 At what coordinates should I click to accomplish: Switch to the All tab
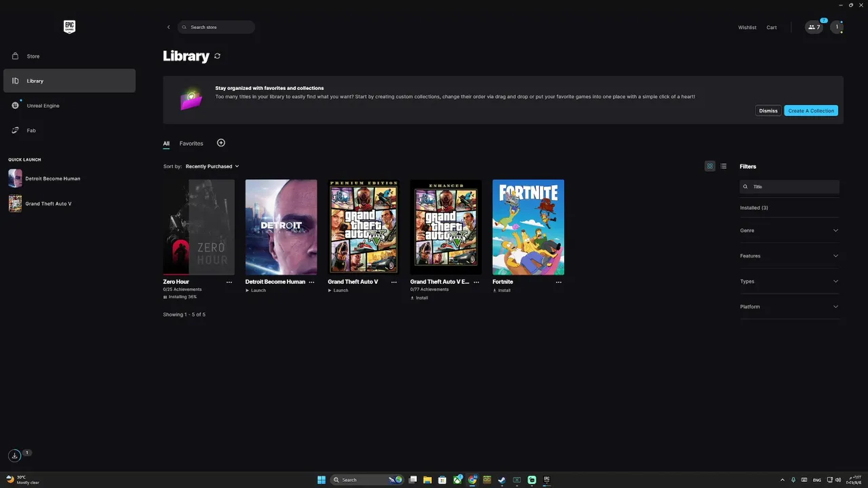coord(166,144)
